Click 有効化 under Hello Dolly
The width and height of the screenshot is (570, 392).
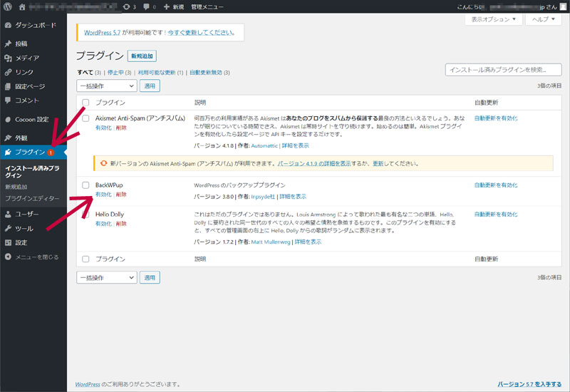(103, 224)
